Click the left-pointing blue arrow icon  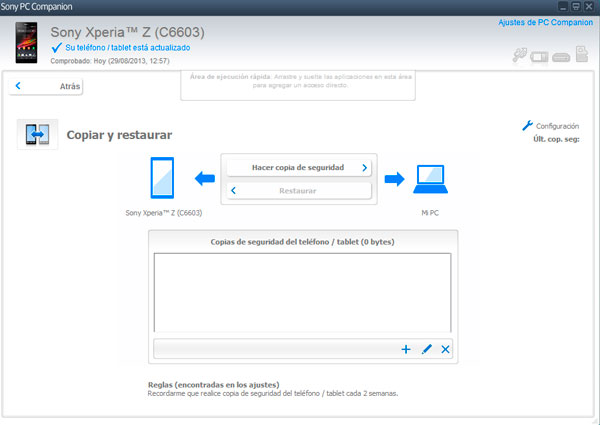pos(205,178)
